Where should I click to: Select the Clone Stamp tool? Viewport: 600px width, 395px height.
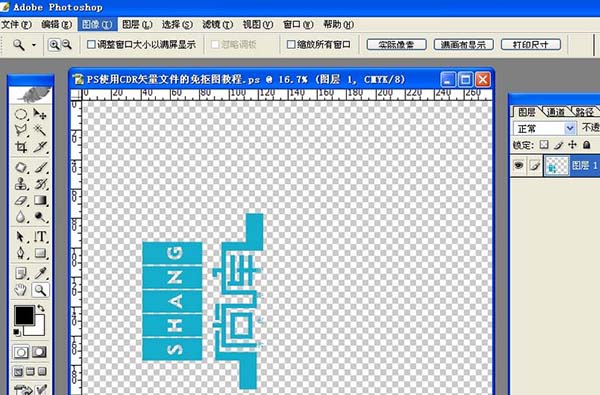[21, 184]
